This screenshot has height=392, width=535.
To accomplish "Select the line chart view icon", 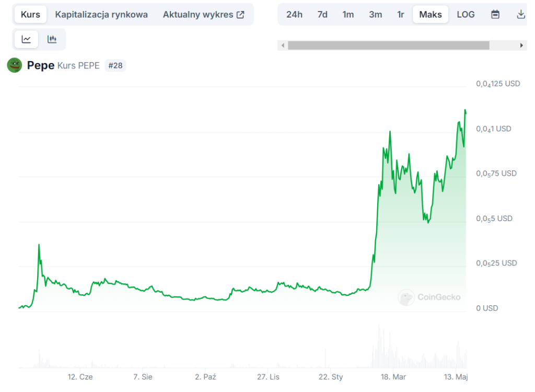I will 26,39.
